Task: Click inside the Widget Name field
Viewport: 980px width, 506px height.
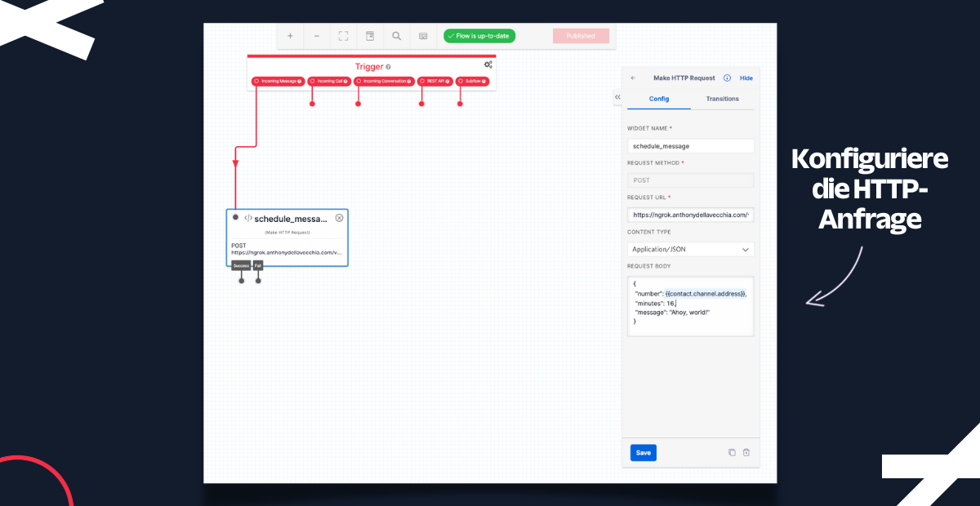Action: pos(690,146)
